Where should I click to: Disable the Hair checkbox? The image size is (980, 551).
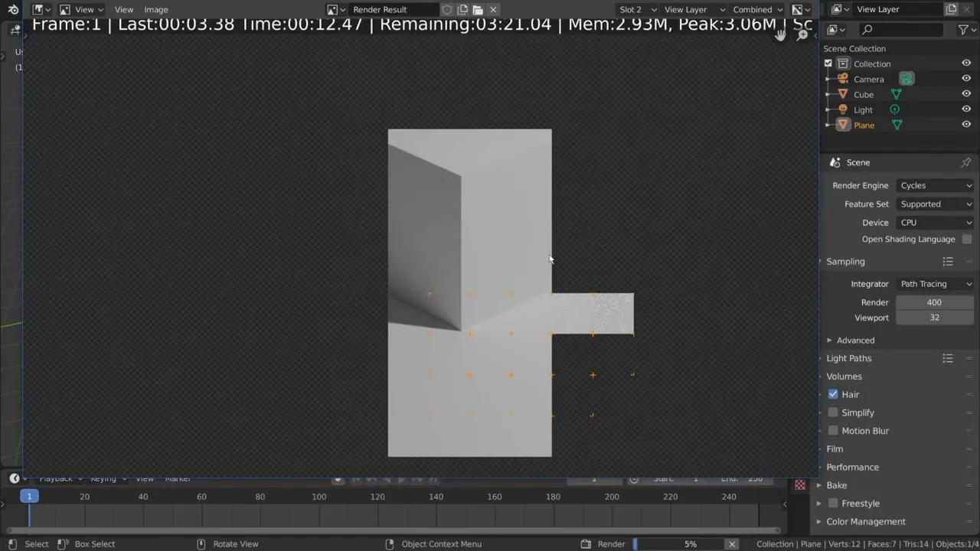[833, 394]
